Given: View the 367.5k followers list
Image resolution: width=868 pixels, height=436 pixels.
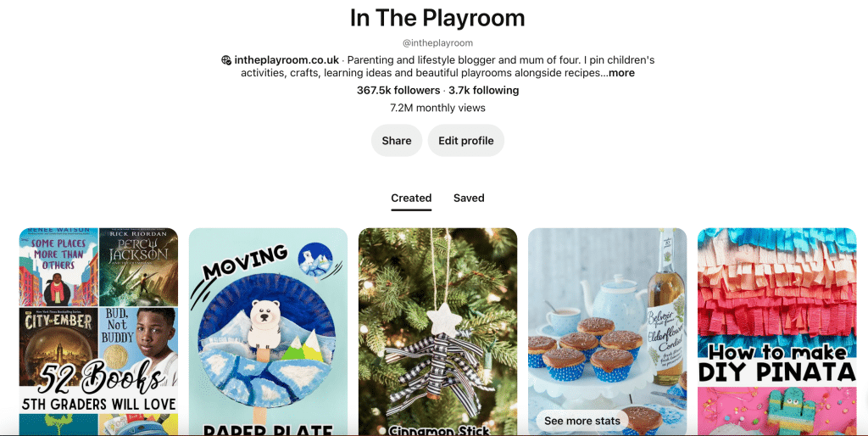Looking at the screenshot, I should pos(398,90).
